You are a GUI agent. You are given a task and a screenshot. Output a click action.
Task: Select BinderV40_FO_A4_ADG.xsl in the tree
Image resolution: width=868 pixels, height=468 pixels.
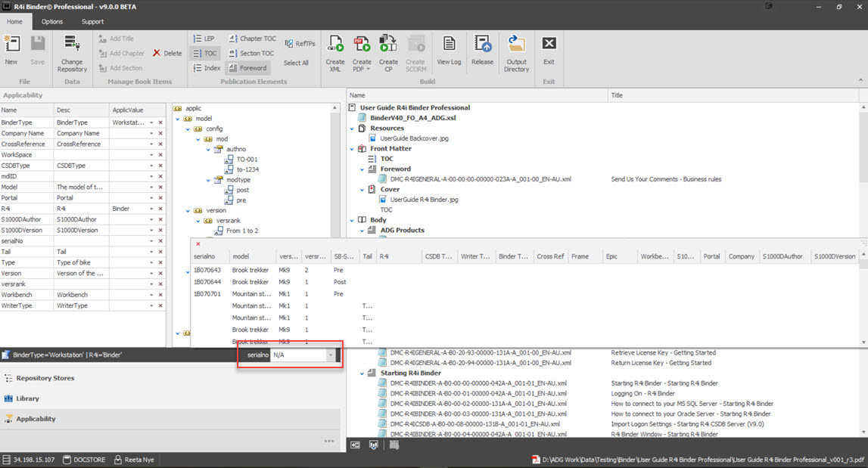[x=413, y=118]
